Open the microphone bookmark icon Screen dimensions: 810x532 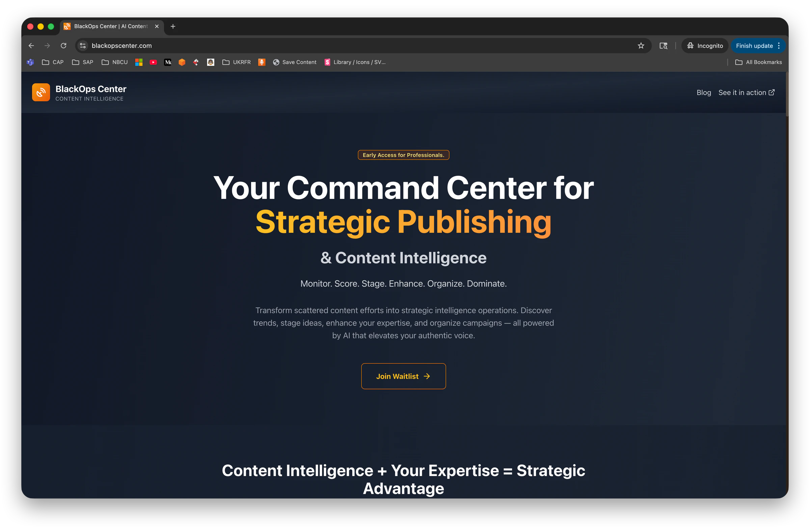tap(262, 62)
